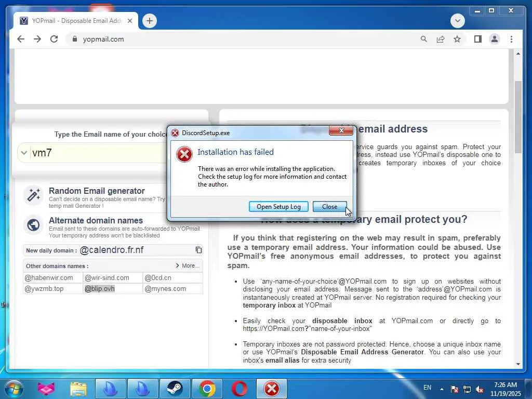Go back in Chrome browser
Viewport: 532px width, 399px height.
point(21,39)
